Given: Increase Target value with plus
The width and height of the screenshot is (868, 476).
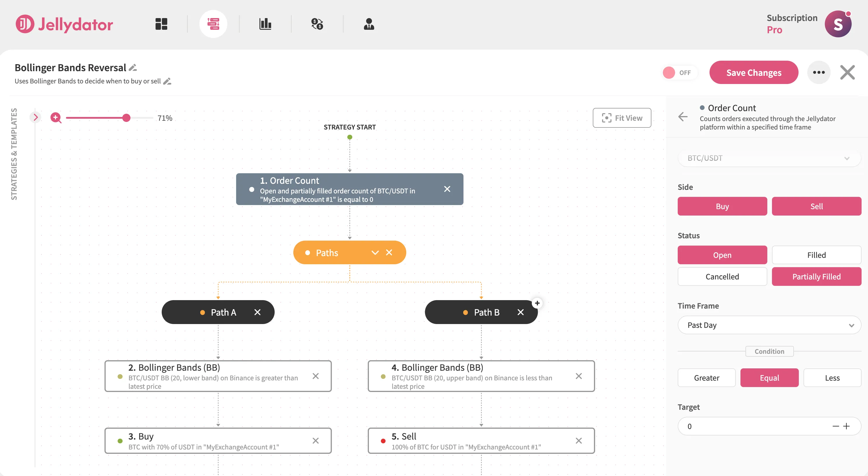Looking at the screenshot, I should tap(847, 426).
